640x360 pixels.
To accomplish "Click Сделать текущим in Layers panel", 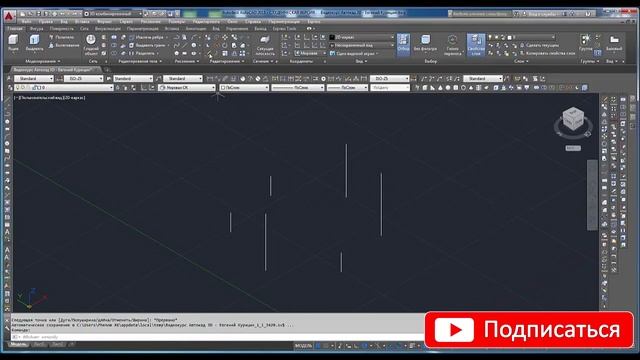I will (x=539, y=45).
